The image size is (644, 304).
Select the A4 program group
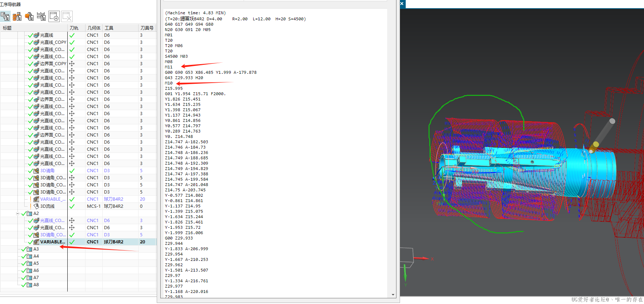pyautogui.click(x=36, y=256)
